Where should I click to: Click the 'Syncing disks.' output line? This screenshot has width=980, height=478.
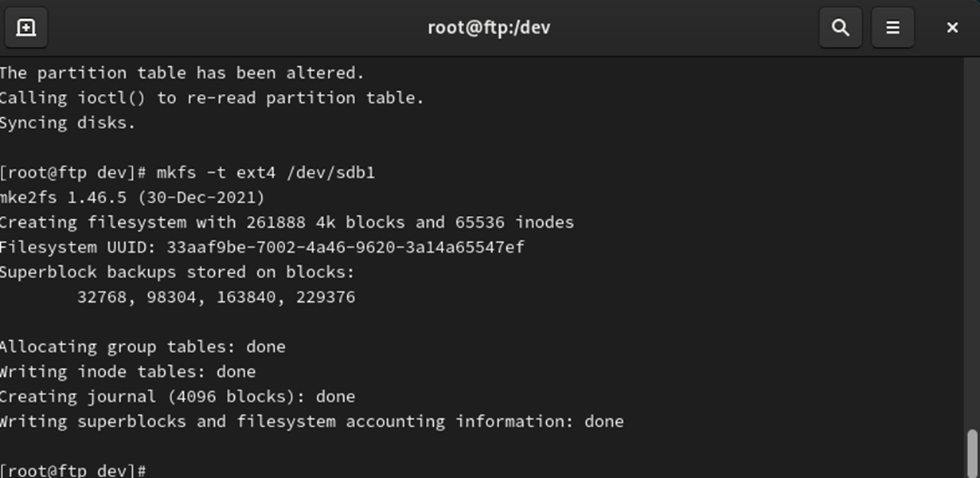(x=68, y=123)
